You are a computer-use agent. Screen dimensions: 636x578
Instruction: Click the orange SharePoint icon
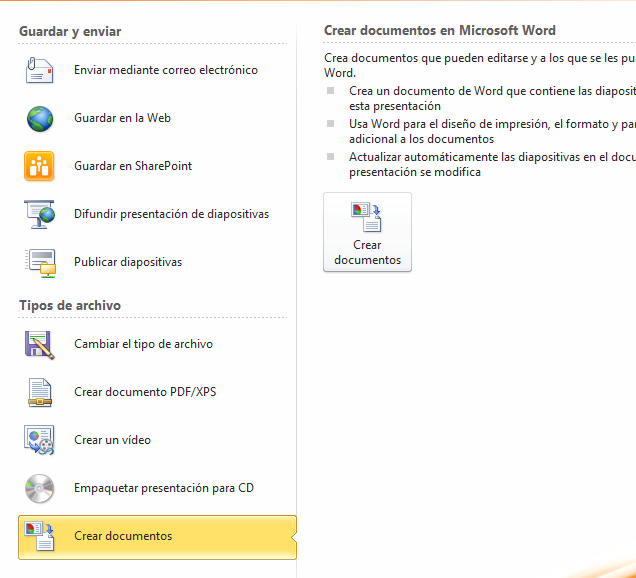pyautogui.click(x=39, y=166)
